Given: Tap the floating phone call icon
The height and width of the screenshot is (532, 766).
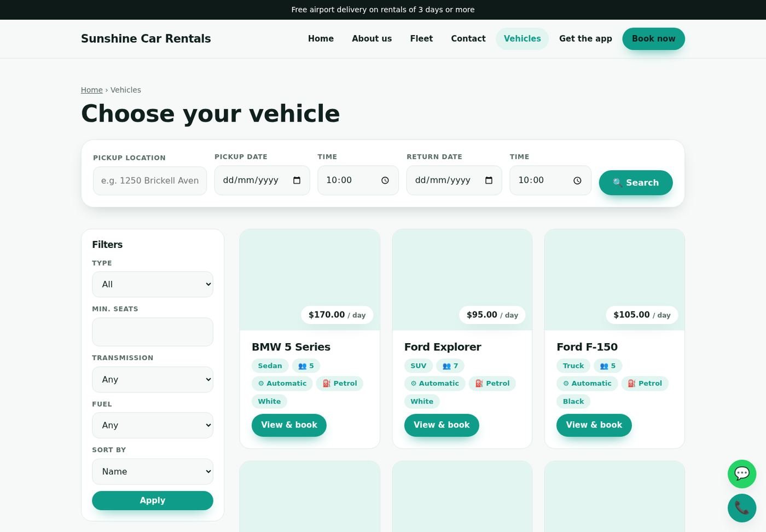Looking at the screenshot, I should click(742, 508).
